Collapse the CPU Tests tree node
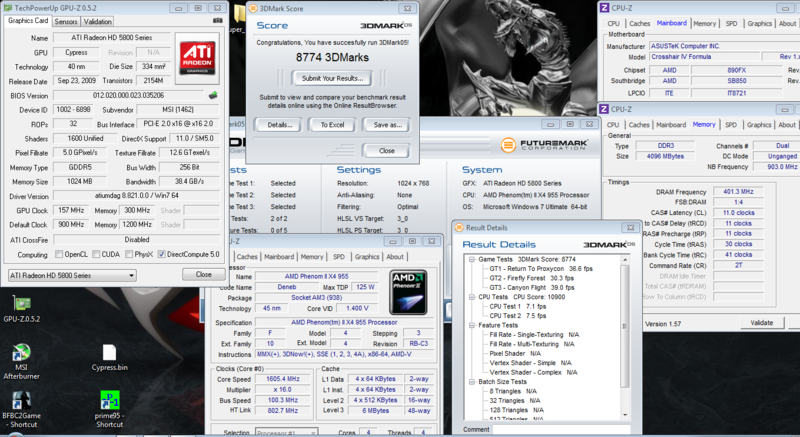The image size is (800, 437). 470,298
